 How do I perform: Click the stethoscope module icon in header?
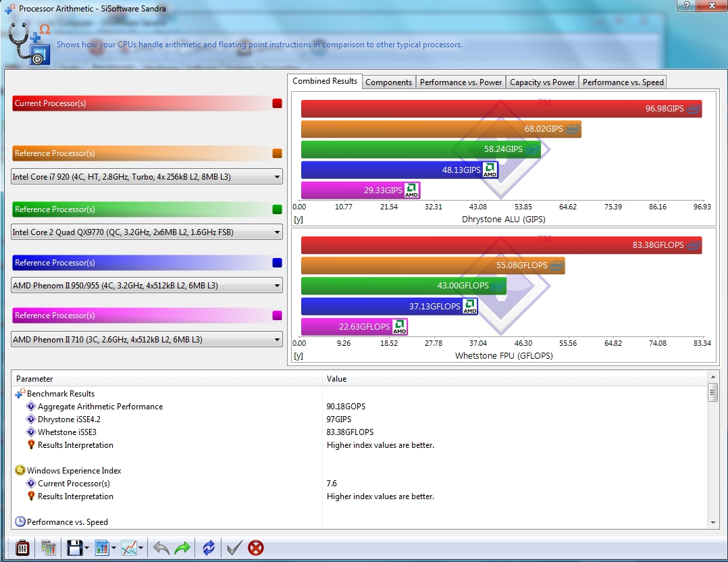coord(29,44)
